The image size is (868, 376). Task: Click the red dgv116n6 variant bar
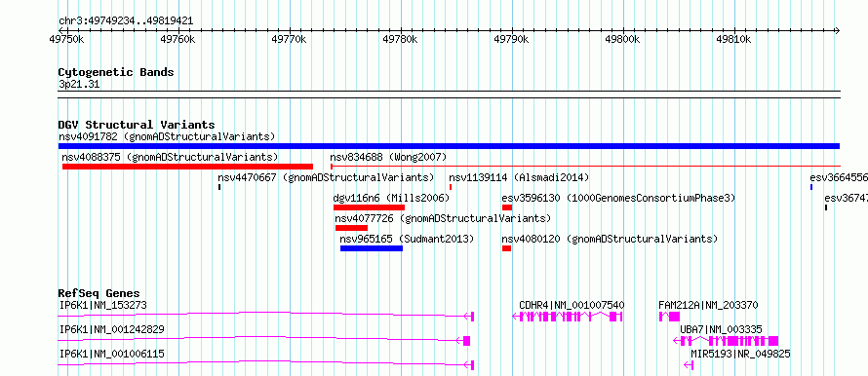(369, 207)
